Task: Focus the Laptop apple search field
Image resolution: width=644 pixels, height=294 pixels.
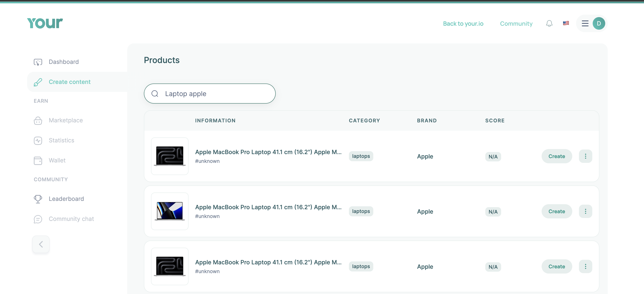Action: [210, 94]
